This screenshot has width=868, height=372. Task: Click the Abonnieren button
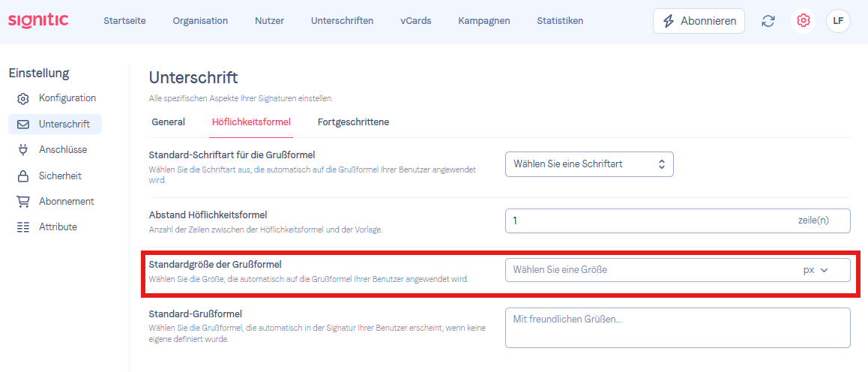pos(699,21)
